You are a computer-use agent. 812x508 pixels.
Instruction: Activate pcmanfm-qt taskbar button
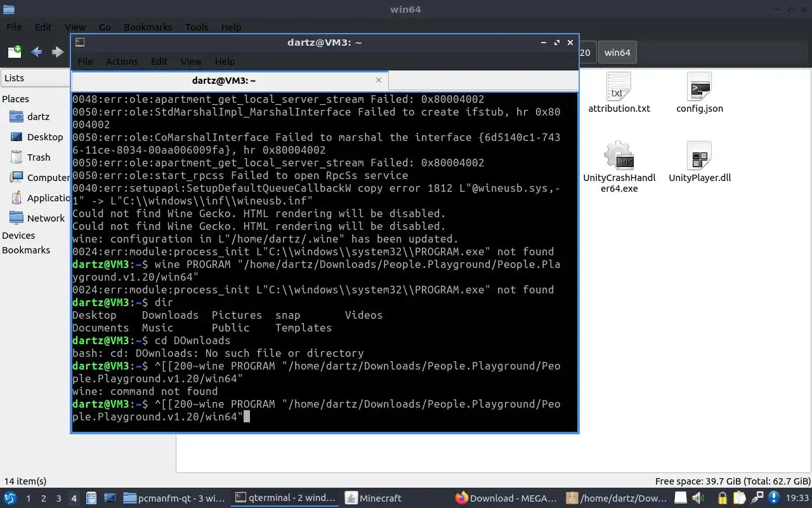174,498
